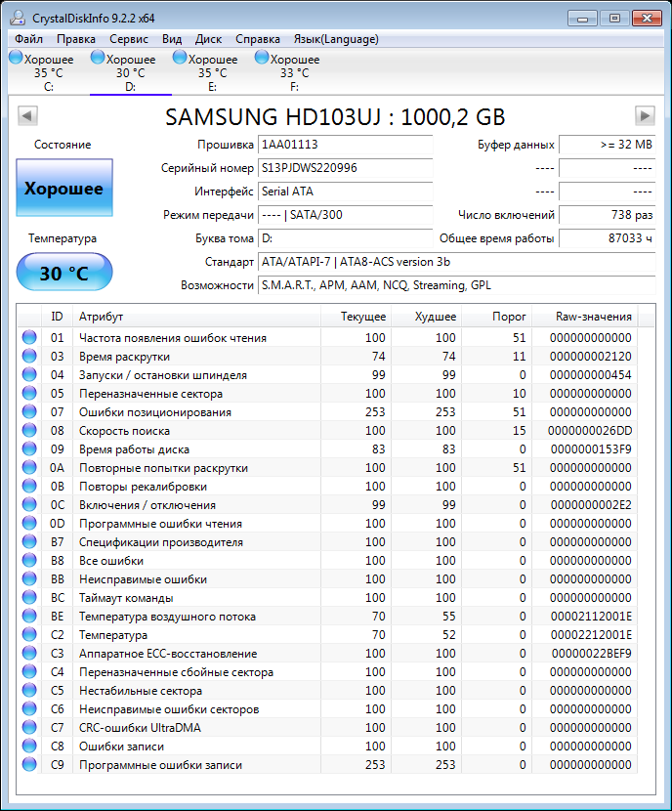Click the power-on count field 738 раз
672x811 pixels.
(607, 215)
